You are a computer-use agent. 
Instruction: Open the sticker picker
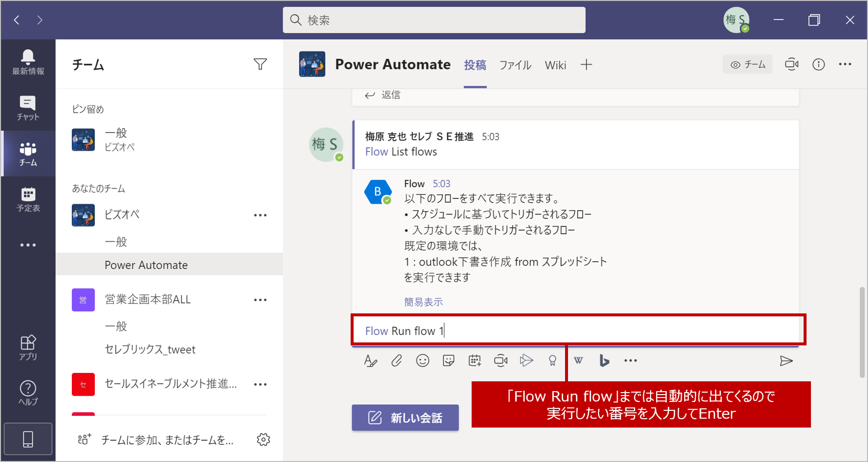448,360
